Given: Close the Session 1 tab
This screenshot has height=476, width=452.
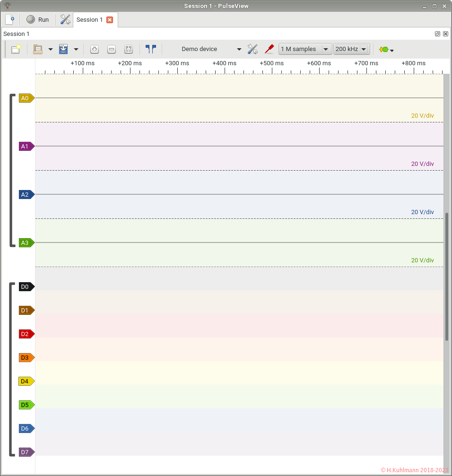Looking at the screenshot, I should 110,20.
